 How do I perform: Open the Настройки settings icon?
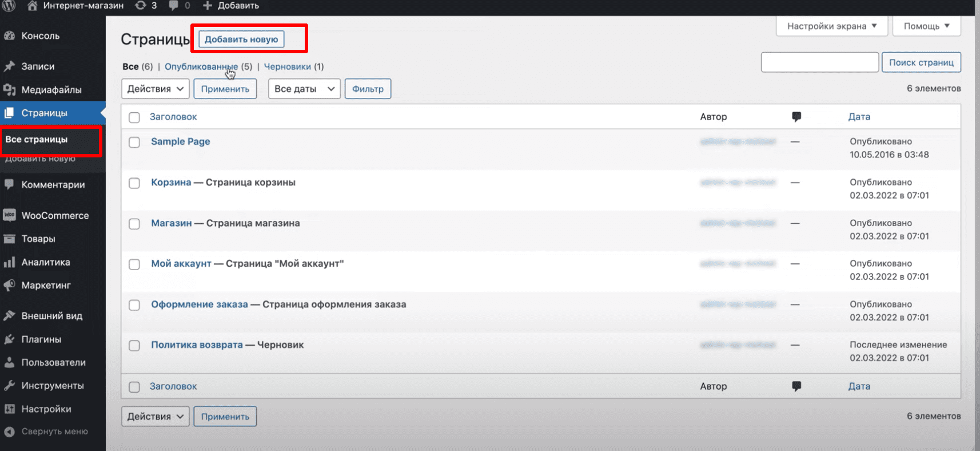[9, 409]
